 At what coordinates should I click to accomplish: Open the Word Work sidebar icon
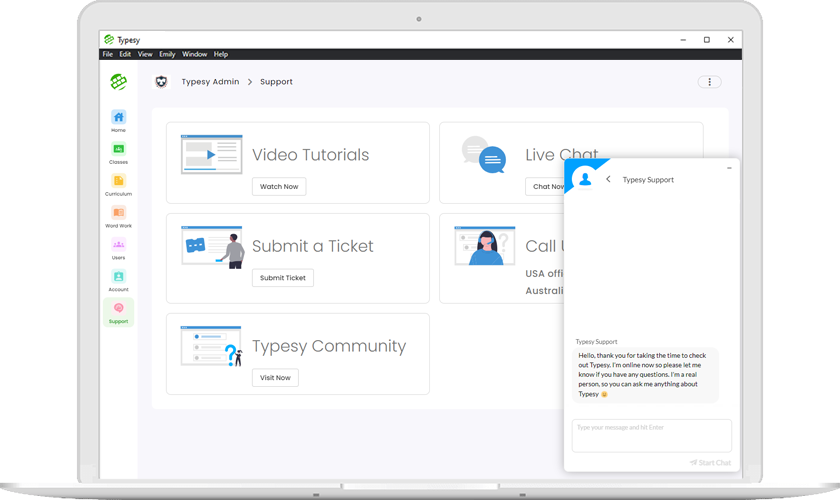118,212
